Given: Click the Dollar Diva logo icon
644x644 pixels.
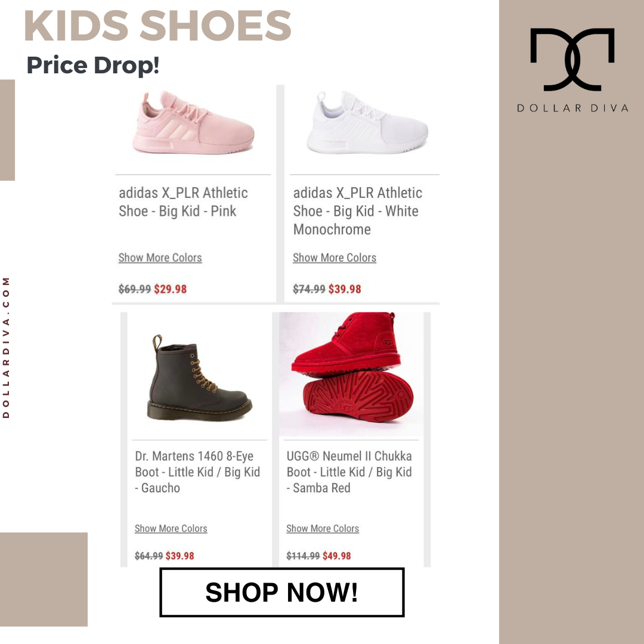Looking at the screenshot, I should (572, 60).
